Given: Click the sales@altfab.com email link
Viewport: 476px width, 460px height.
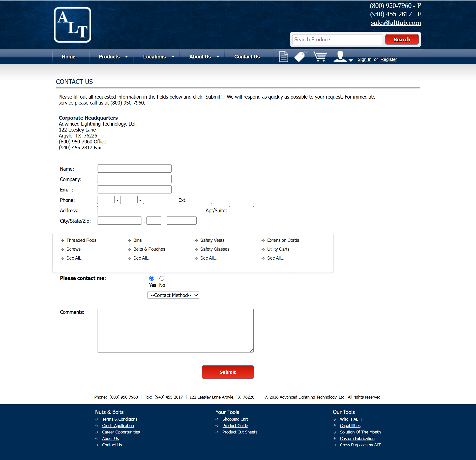Looking at the screenshot, I should pyautogui.click(x=396, y=23).
